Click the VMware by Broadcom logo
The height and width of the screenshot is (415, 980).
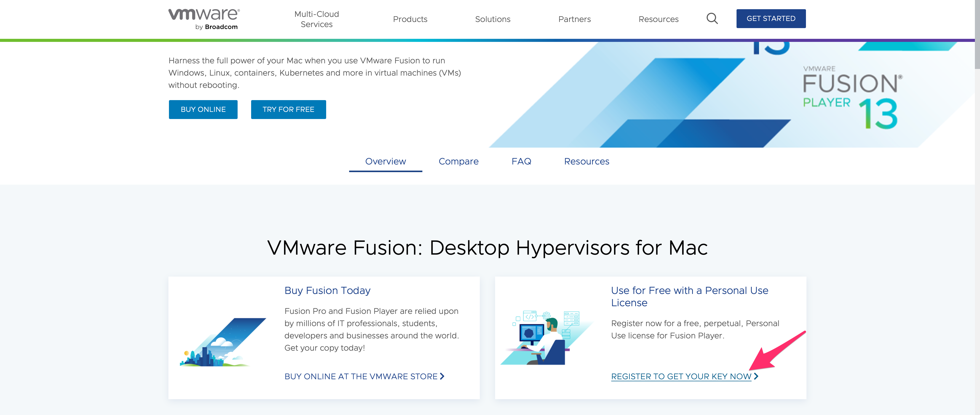(204, 19)
